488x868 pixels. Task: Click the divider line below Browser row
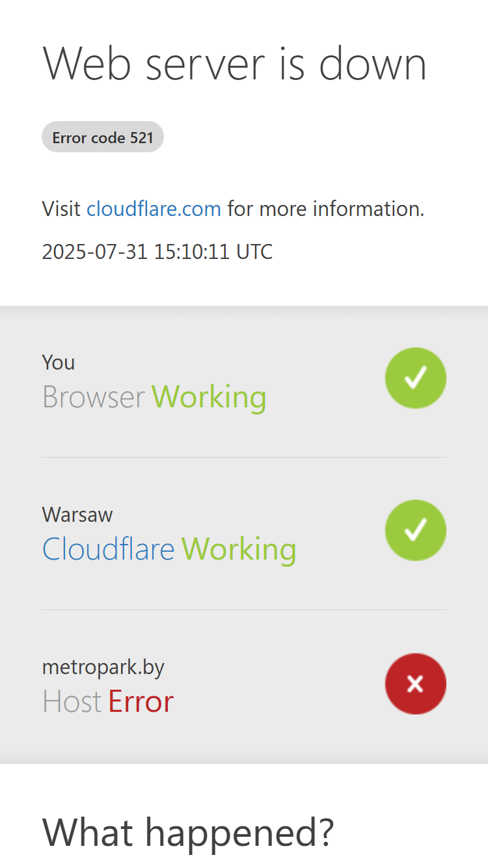click(x=244, y=457)
